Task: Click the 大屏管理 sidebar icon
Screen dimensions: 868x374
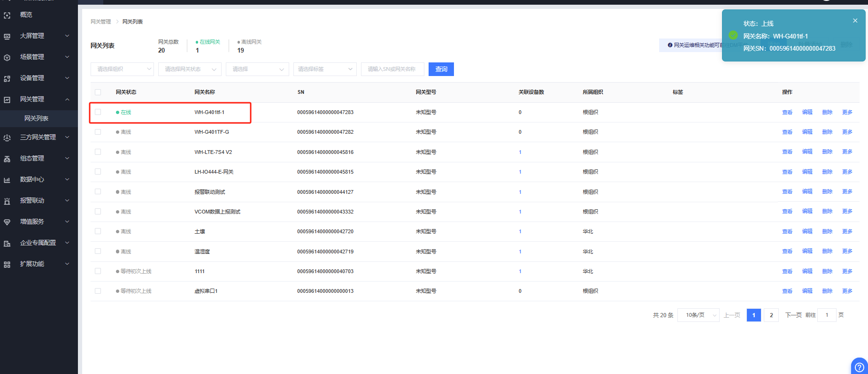Action: click(x=7, y=36)
